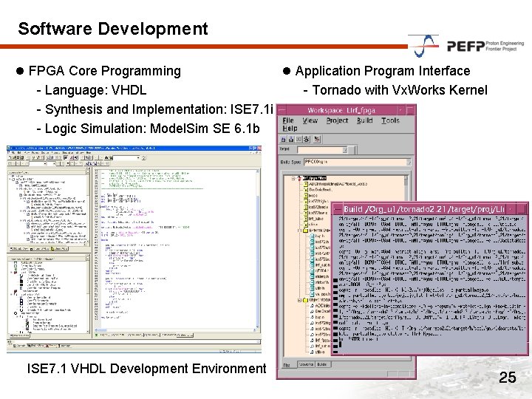This screenshot has width=532, height=399.
Task: Click the first tab in ISE console pane
Action: tap(20, 345)
